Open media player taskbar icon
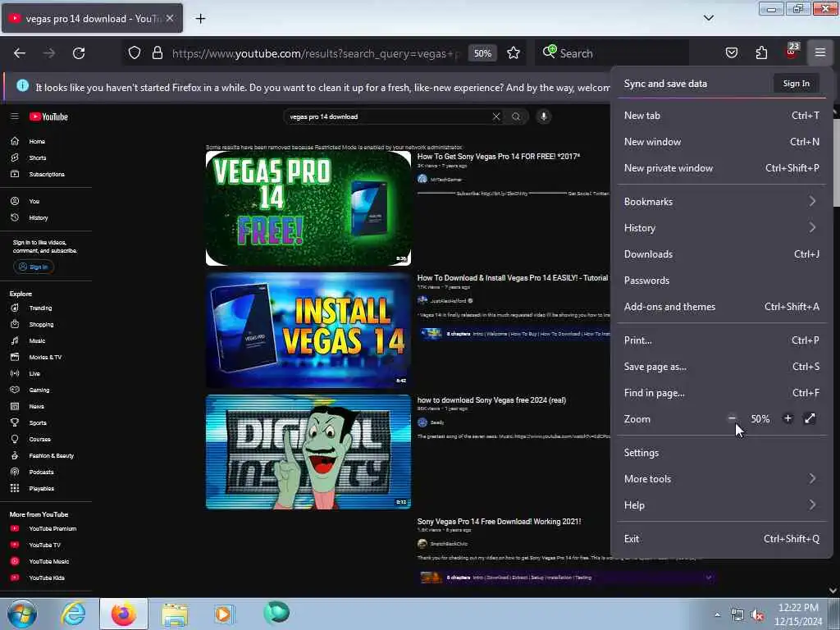 click(x=223, y=614)
